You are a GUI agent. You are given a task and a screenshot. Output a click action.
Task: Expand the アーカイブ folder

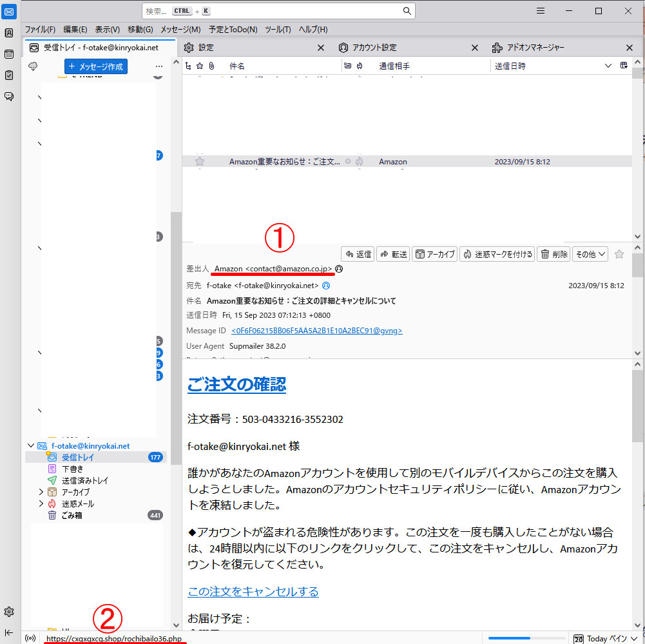coord(41,492)
